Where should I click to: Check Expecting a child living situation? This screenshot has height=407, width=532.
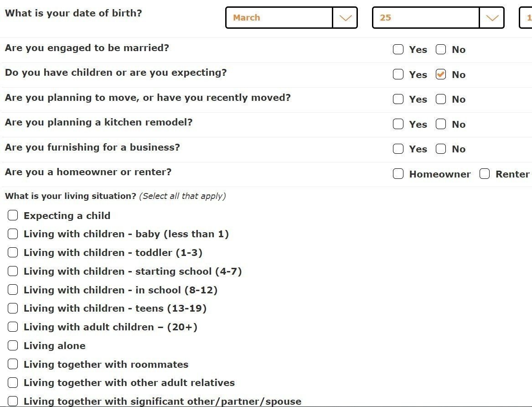tap(12, 215)
